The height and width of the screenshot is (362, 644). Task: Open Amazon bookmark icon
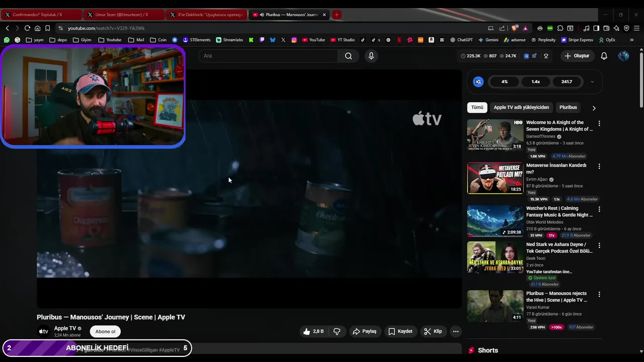[431, 40]
